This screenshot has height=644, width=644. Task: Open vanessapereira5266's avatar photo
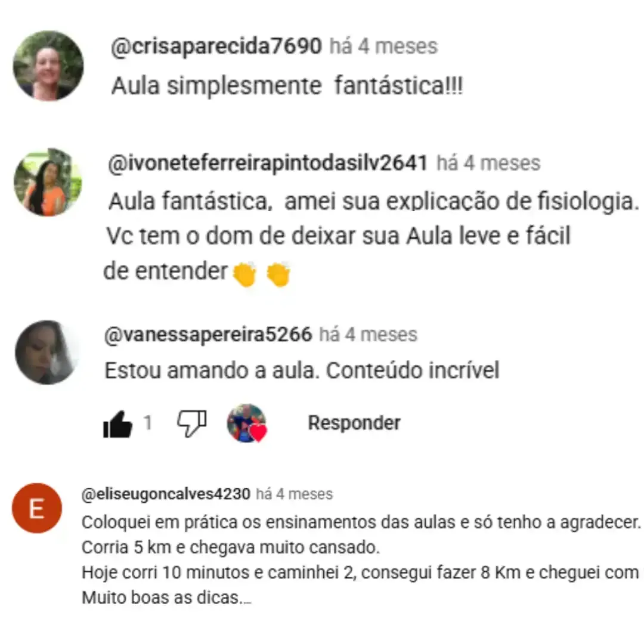pyautogui.click(x=47, y=352)
